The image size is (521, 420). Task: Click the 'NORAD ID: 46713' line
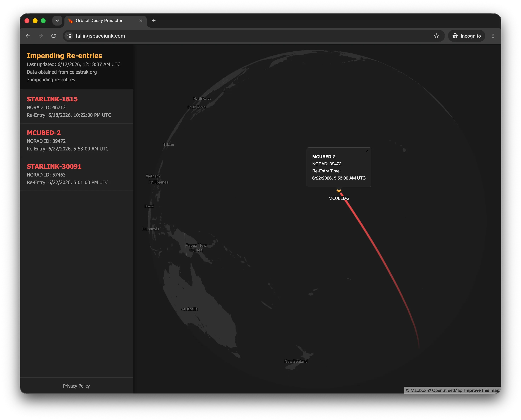click(x=46, y=107)
